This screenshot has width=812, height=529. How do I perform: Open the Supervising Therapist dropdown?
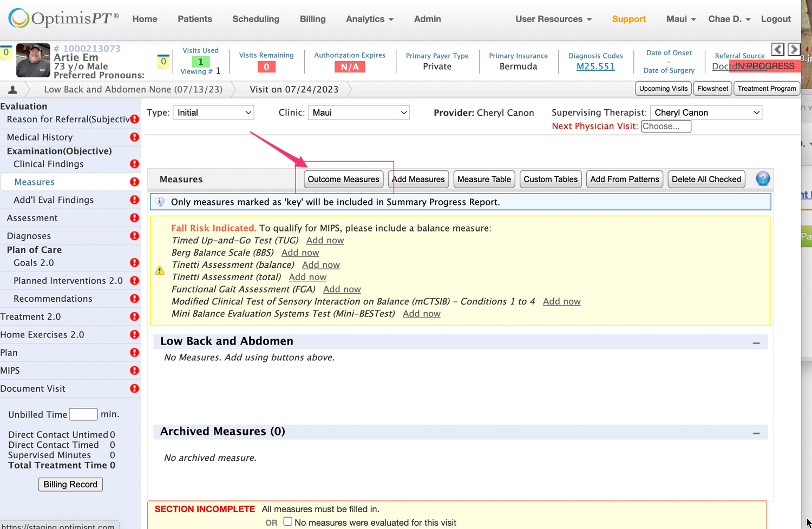(706, 113)
